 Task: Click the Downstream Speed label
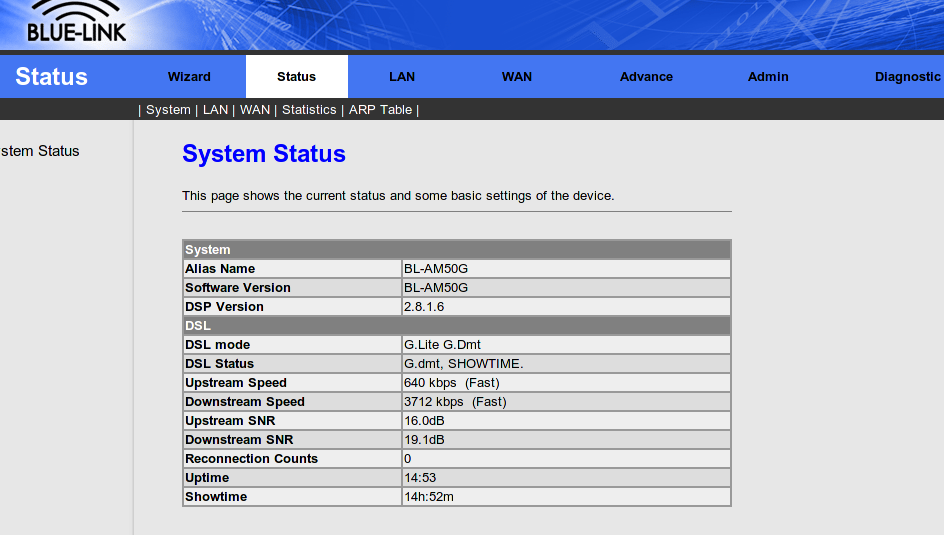click(x=244, y=401)
